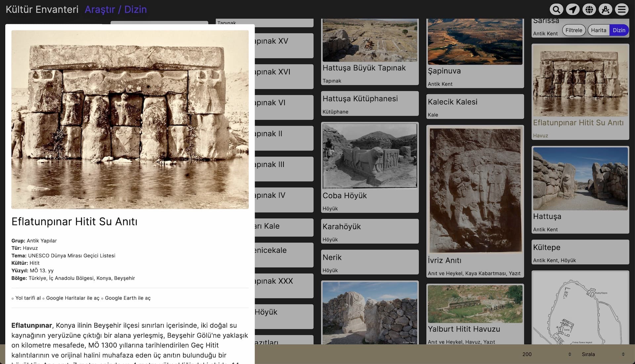The width and height of the screenshot is (635, 364).
Task: Click 'Kültür: Hitit' detail line
Action: click(x=25, y=263)
